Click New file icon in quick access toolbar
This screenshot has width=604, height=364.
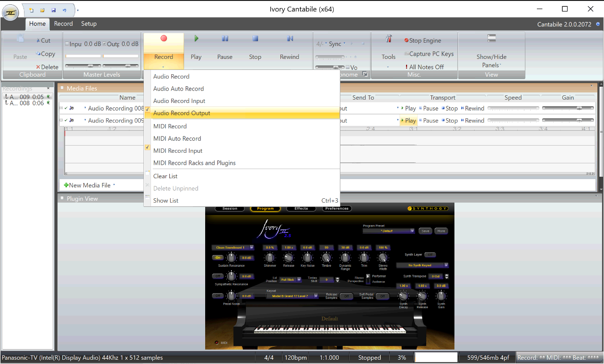click(32, 10)
